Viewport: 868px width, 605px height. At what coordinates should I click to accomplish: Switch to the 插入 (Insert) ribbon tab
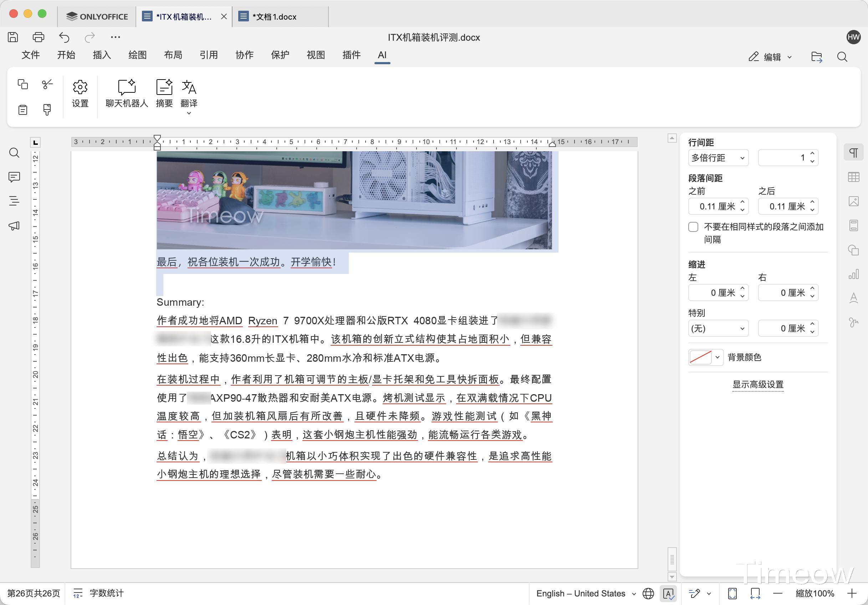[102, 55]
